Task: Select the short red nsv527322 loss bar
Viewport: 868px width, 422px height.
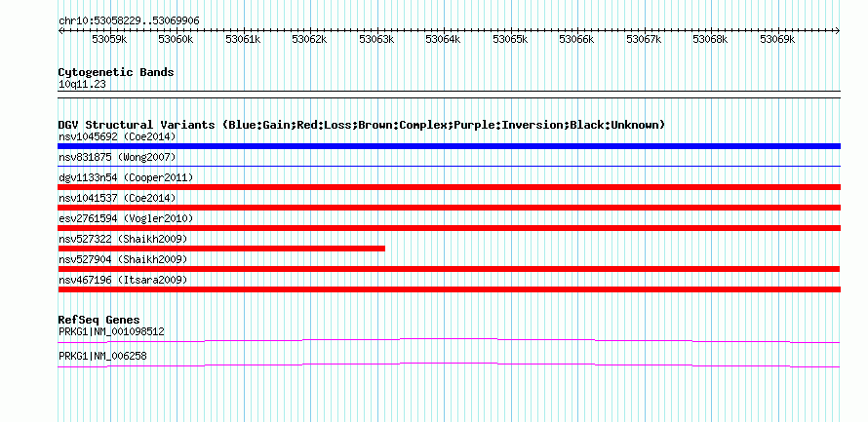Action: 221,249
